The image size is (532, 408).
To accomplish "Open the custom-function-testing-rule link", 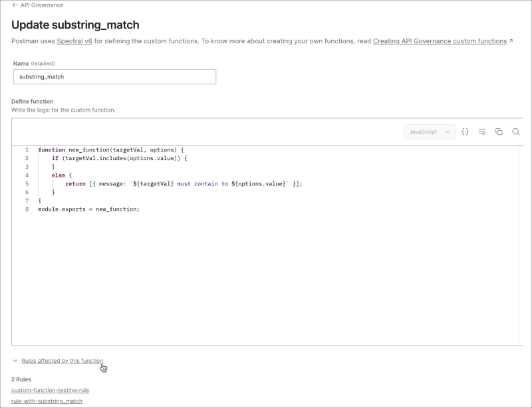I will [x=50, y=390].
